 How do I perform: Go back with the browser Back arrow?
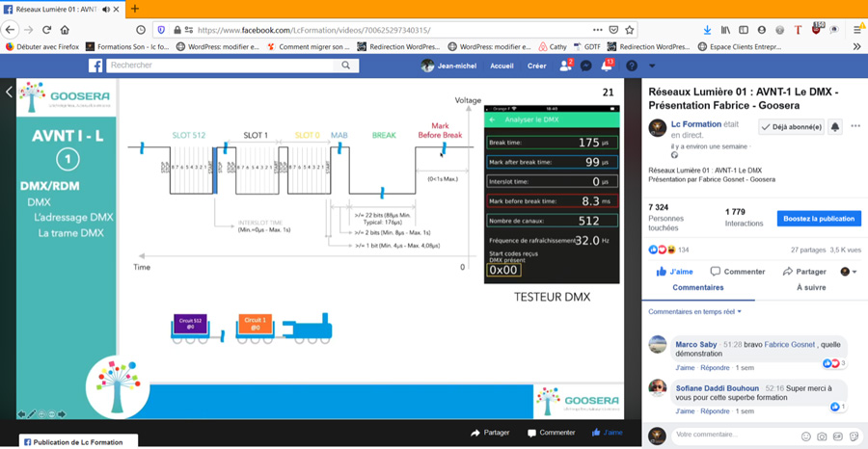click(11, 30)
